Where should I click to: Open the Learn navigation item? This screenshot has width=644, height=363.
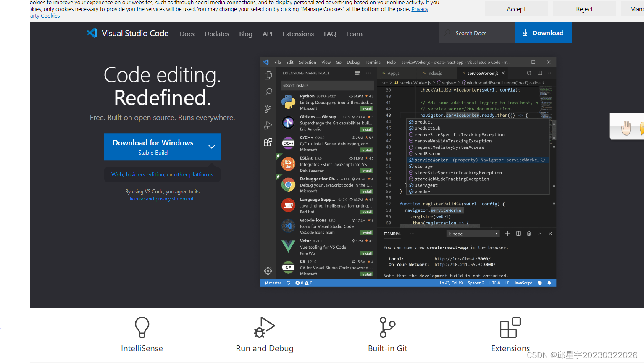(354, 34)
